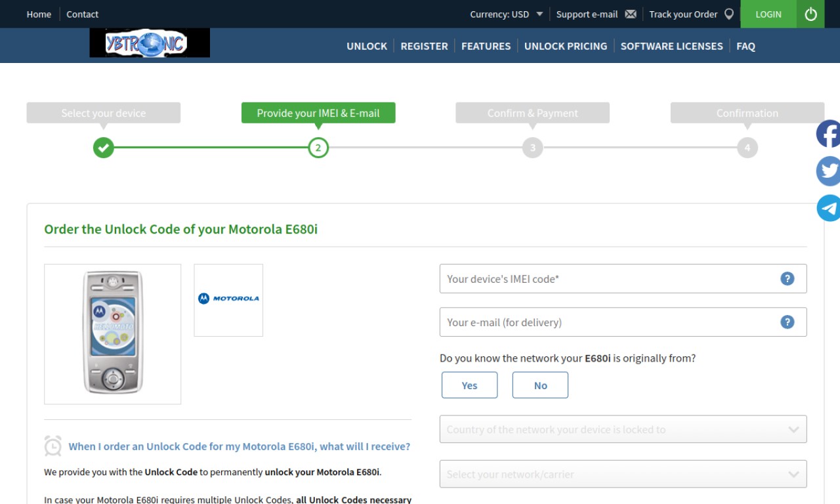Click the step 2 circle indicator
The width and height of the screenshot is (840, 504).
point(318,148)
